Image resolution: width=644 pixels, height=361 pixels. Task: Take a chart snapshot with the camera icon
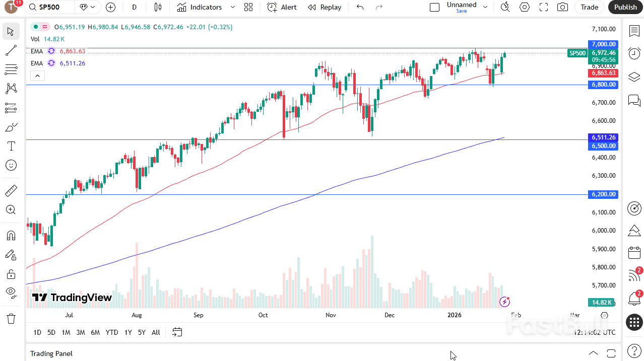[x=562, y=7]
